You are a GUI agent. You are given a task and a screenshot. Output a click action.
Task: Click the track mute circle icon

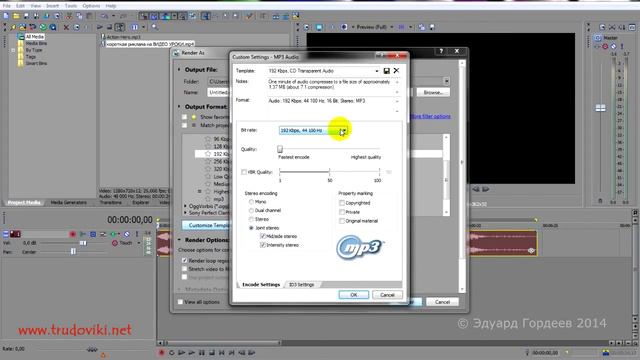click(127, 234)
